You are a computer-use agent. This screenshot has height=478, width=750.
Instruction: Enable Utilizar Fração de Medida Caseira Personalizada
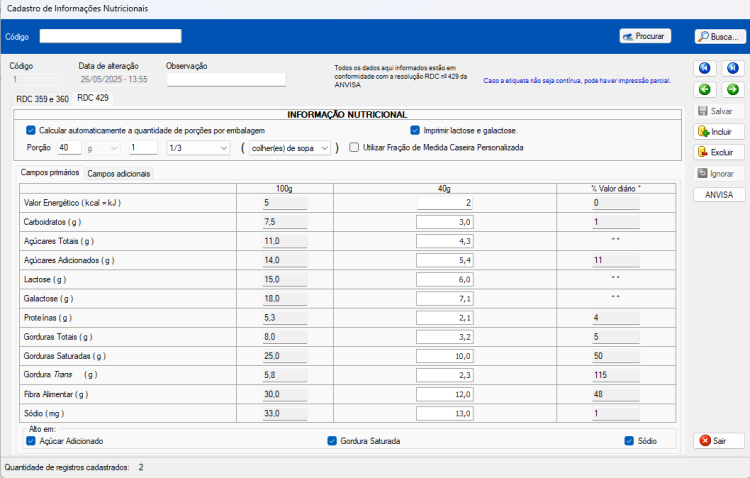354,147
